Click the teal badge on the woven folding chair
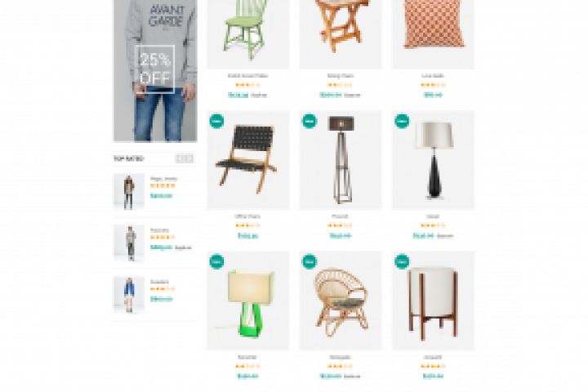588x392 pixels. point(216,121)
